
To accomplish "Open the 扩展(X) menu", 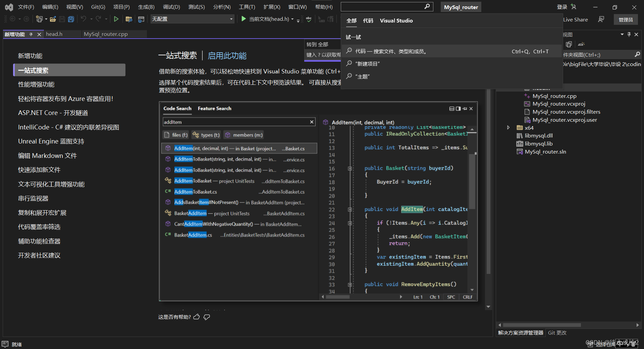I will [272, 7].
